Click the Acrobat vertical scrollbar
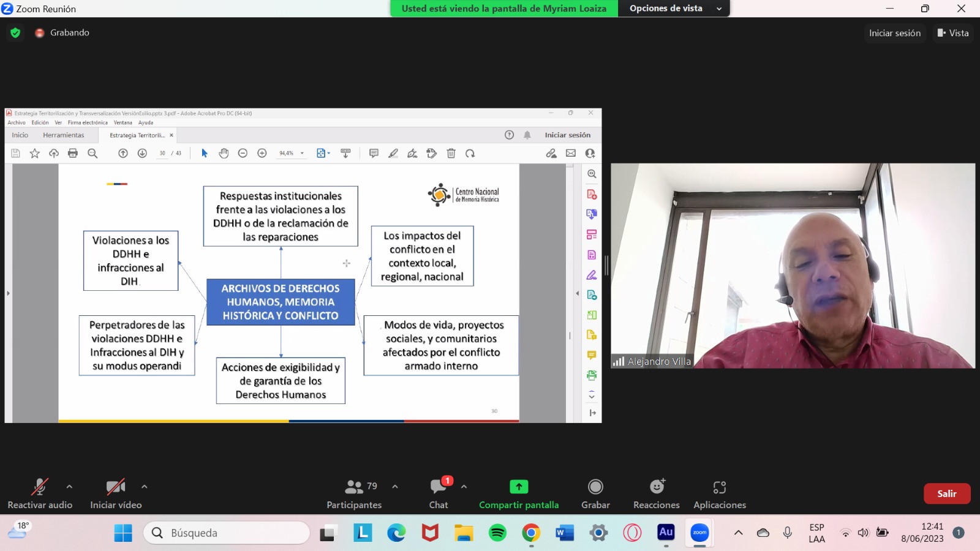 [x=570, y=293]
